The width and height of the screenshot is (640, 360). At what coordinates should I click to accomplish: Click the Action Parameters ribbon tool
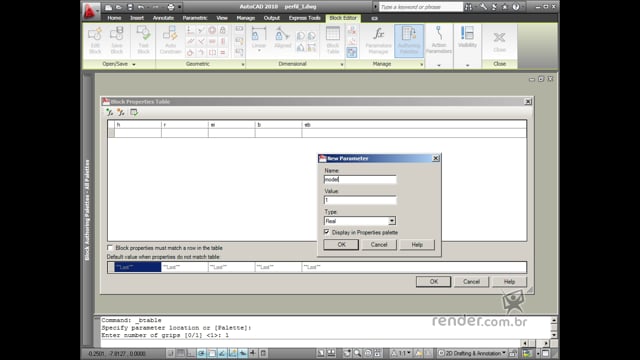pos(439,40)
